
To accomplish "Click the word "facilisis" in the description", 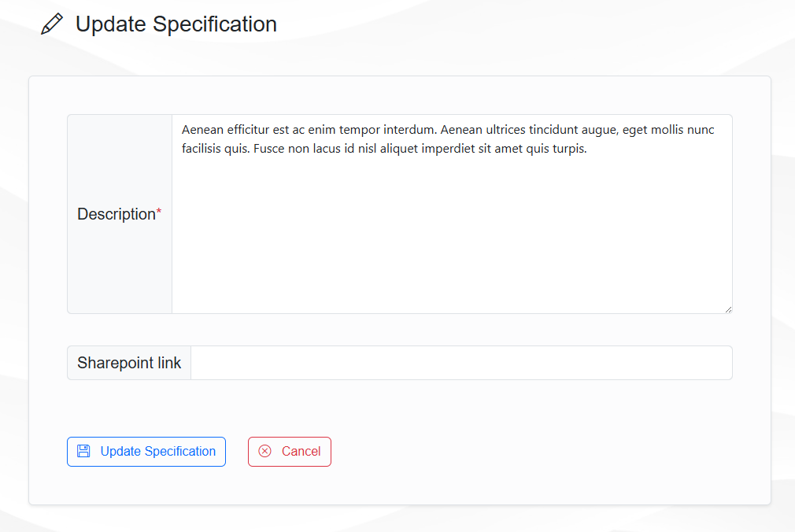I will click(x=202, y=148).
